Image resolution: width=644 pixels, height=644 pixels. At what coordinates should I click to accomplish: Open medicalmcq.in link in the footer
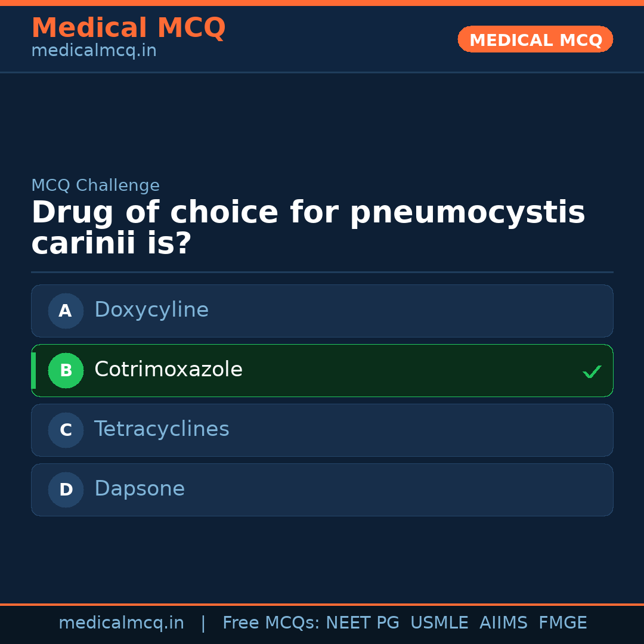[121, 623]
